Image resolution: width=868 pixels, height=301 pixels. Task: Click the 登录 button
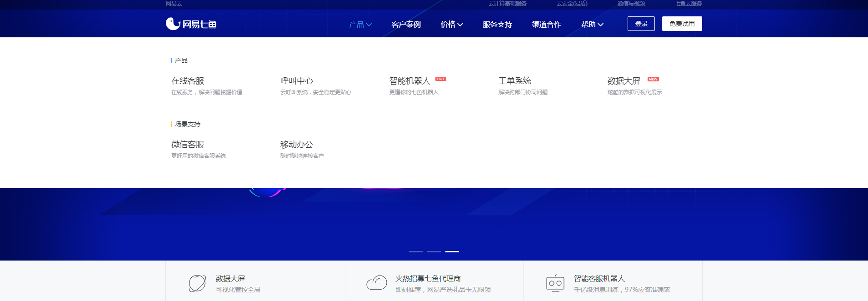pos(641,24)
